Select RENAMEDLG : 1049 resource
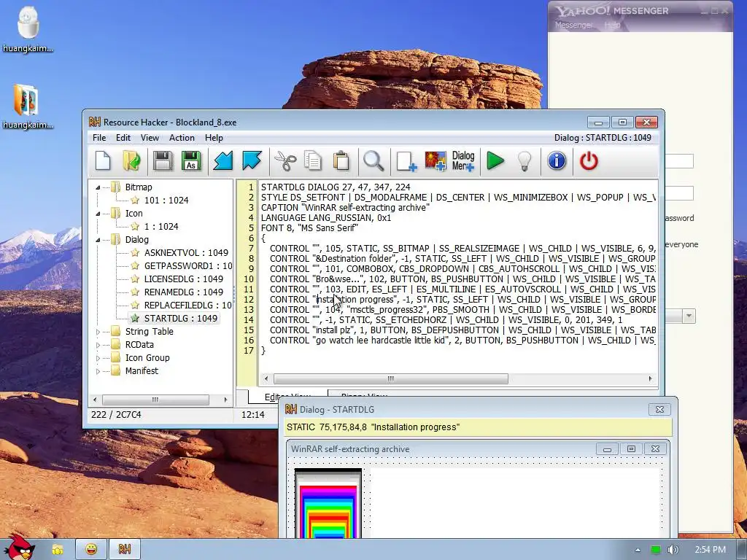The image size is (747, 560). tap(183, 292)
